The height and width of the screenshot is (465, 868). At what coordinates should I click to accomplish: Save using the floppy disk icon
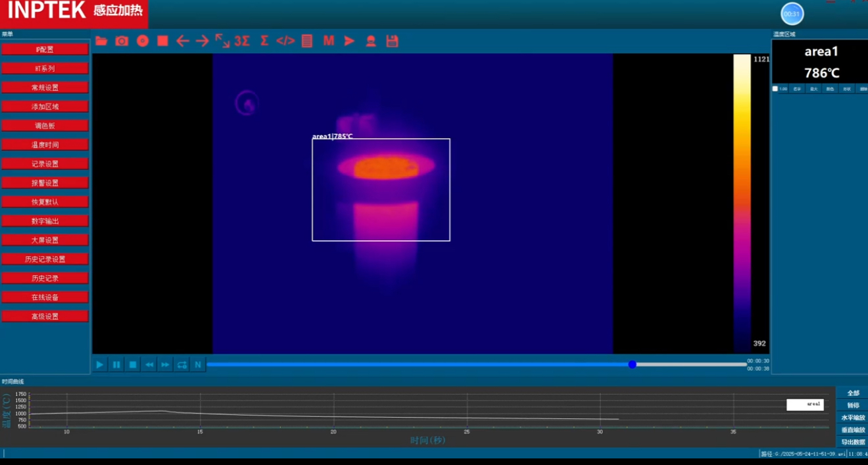[392, 41]
